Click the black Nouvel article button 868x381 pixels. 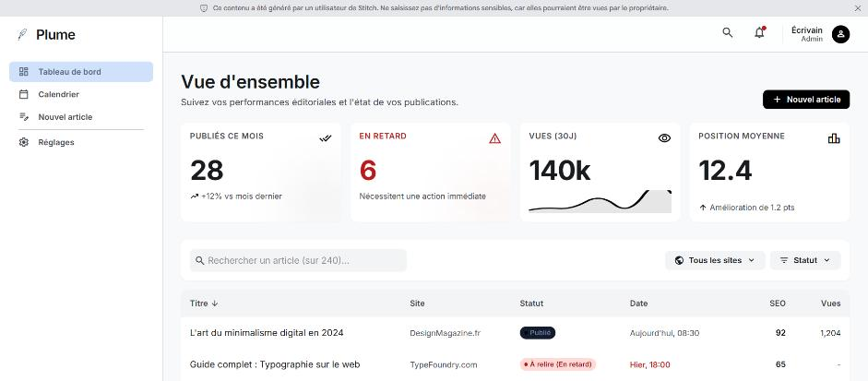806,99
